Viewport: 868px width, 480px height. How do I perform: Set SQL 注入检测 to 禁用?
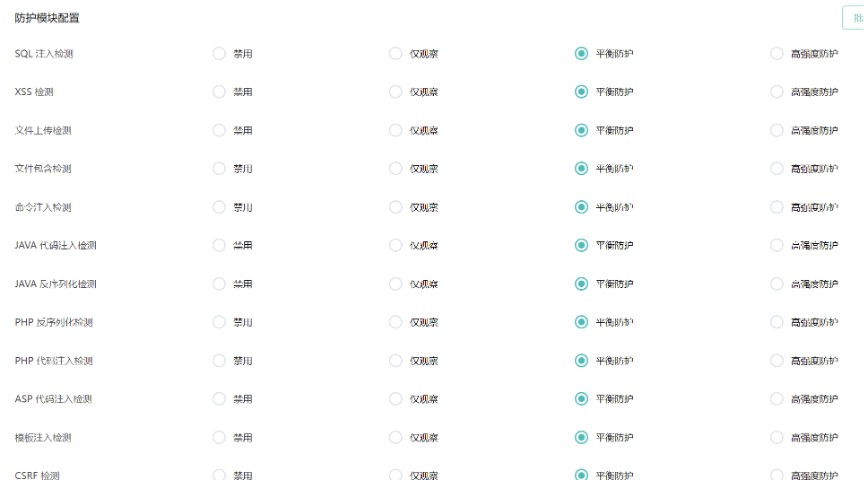click(219, 54)
